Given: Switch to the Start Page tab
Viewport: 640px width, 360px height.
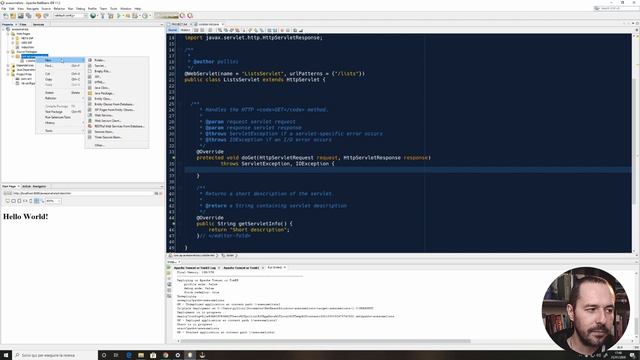Looking at the screenshot, I should tap(9, 186).
